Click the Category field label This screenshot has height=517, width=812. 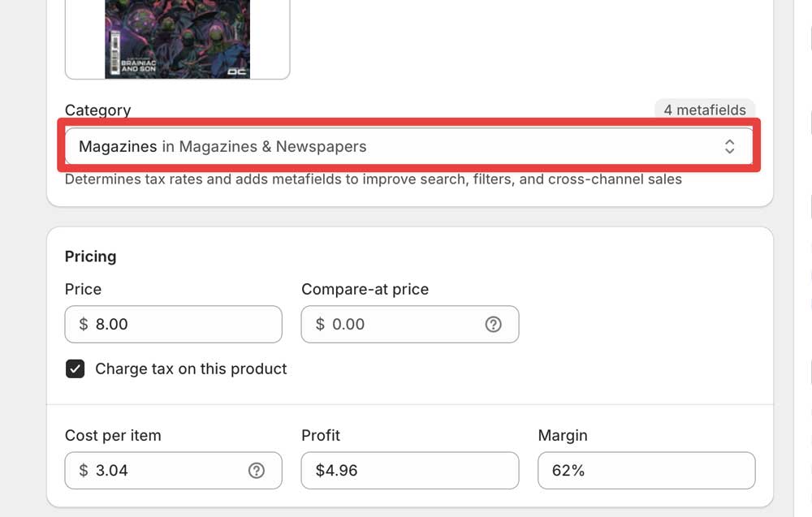coord(97,110)
